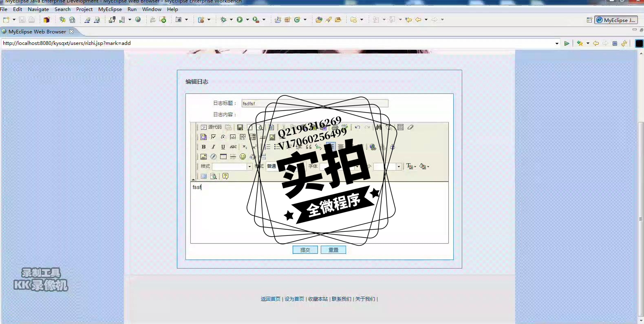
Task: Expand the Debug button dropdown arrow
Action: point(231,20)
